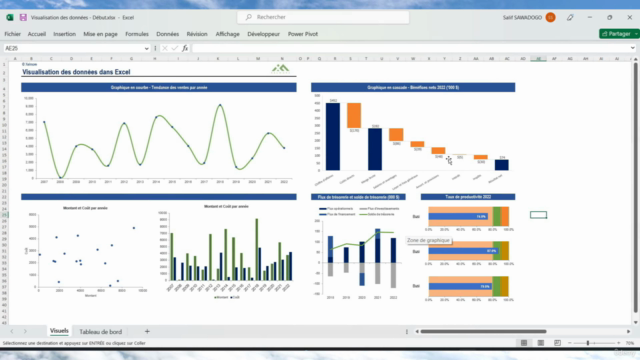Image resolution: width=640 pixels, height=360 pixels.
Task: Click the zoom slider handle
Action: [588, 343]
